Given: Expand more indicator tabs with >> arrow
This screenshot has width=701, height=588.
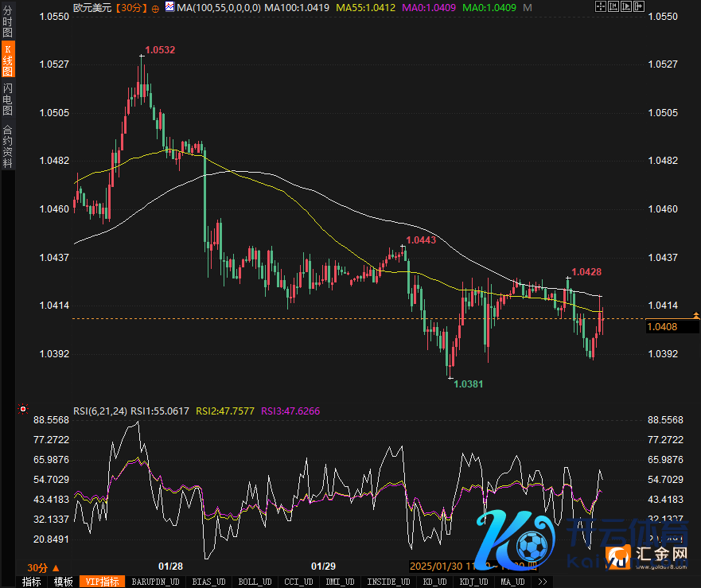Looking at the screenshot, I should (543, 582).
